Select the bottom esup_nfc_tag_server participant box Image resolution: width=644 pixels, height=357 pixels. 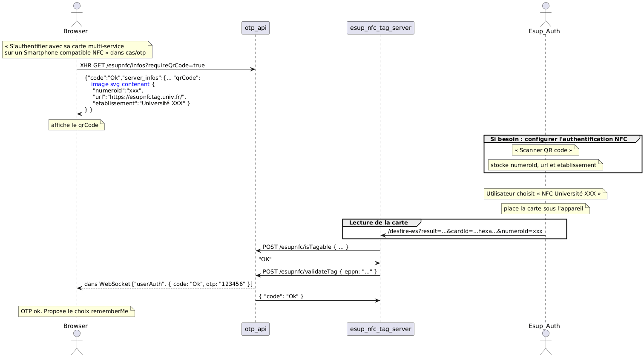(x=380, y=329)
